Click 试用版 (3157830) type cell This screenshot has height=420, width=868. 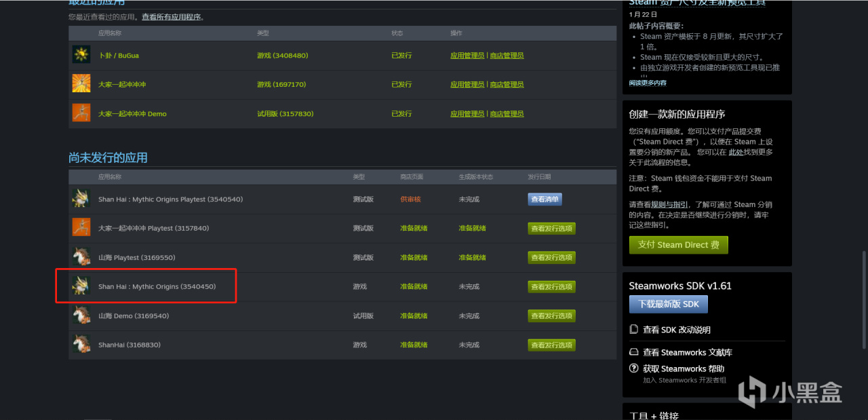[x=285, y=114]
